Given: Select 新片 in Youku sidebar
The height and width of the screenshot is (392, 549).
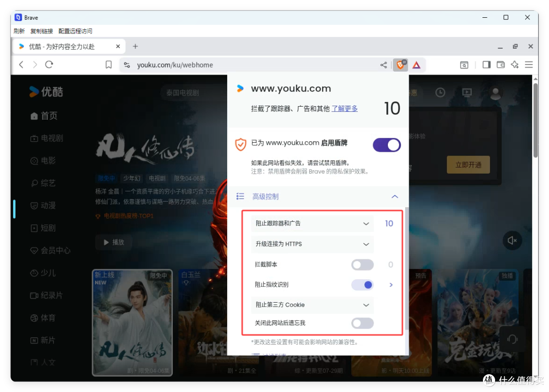Looking at the screenshot, I should 43,340.
